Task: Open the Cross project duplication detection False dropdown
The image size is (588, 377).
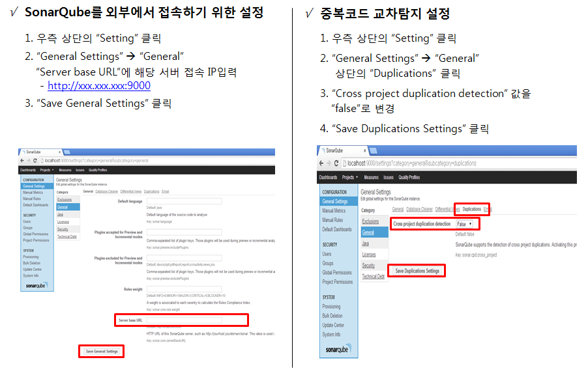Action: point(464,224)
